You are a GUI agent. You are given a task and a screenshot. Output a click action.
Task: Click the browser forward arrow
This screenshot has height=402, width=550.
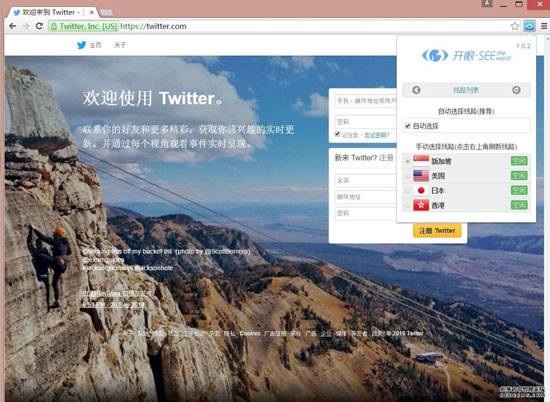(x=26, y=26)
